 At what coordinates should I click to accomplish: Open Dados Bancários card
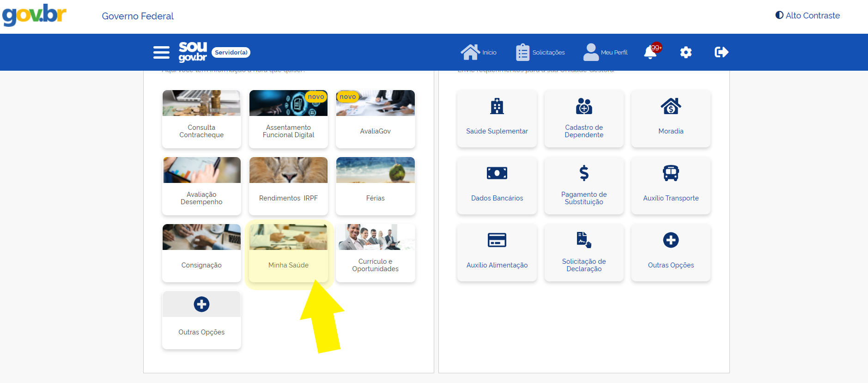[x=497, y=186]
